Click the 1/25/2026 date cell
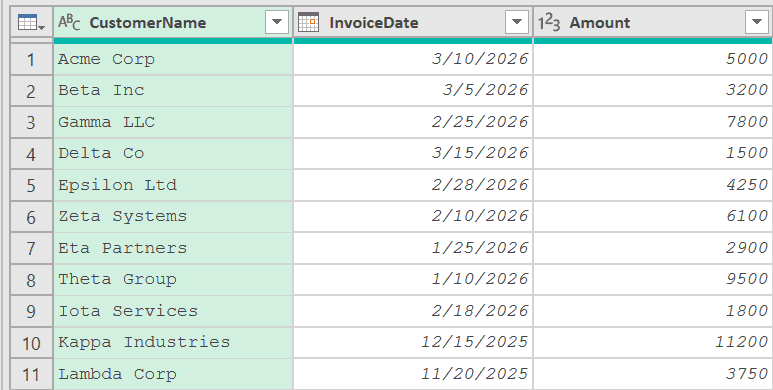 413,248
